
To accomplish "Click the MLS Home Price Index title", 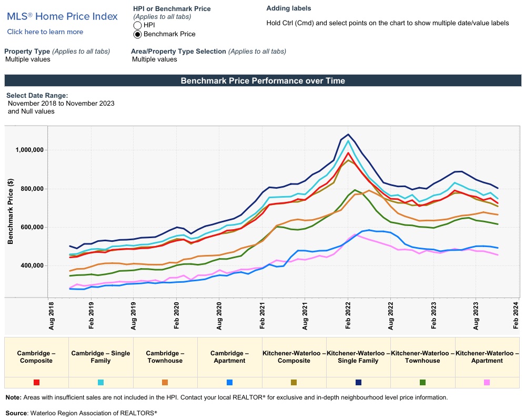I will [x=62, y=16].
